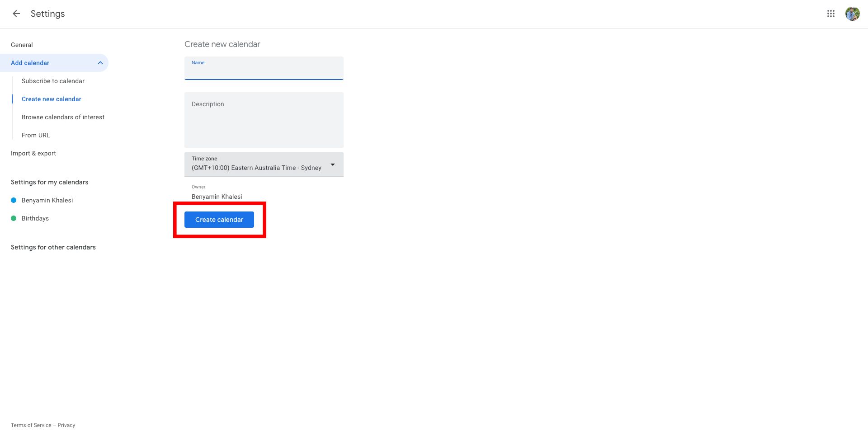Open the Privacy link
Viewport: 868px width, 432px height.
tap(66, 425)
